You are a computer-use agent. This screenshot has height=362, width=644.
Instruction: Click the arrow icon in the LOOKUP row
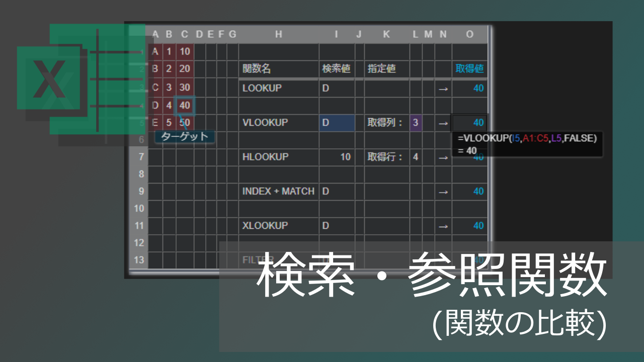click(x=443, y=88)
